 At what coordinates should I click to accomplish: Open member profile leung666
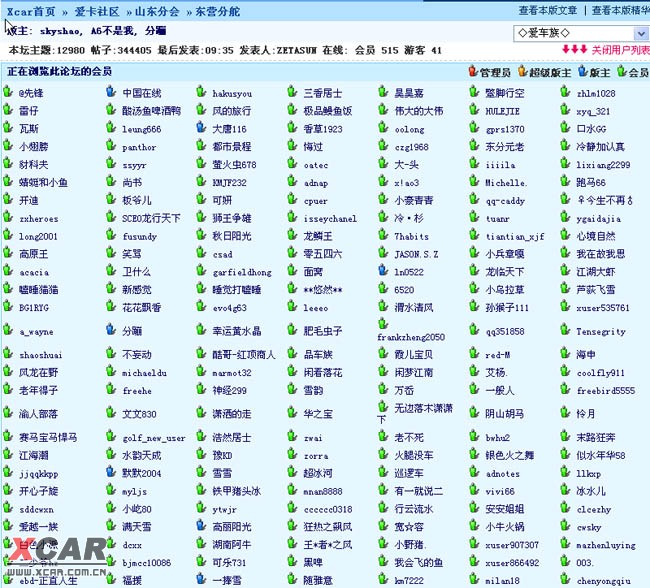point(141,129)
